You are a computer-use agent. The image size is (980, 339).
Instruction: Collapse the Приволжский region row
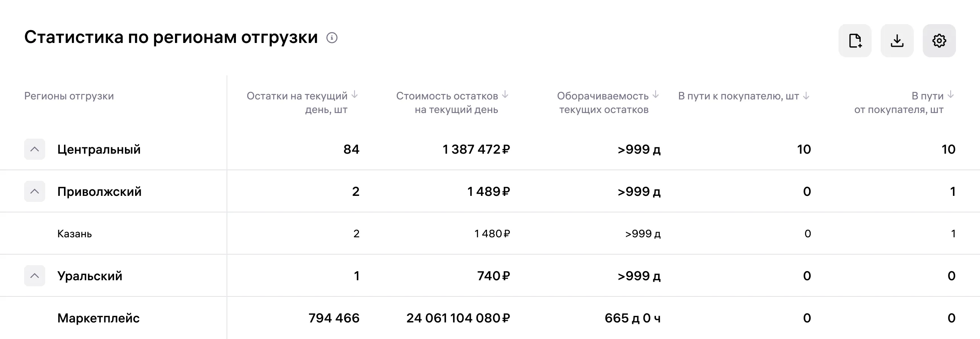pyautogui.click(x=35, y=191)
